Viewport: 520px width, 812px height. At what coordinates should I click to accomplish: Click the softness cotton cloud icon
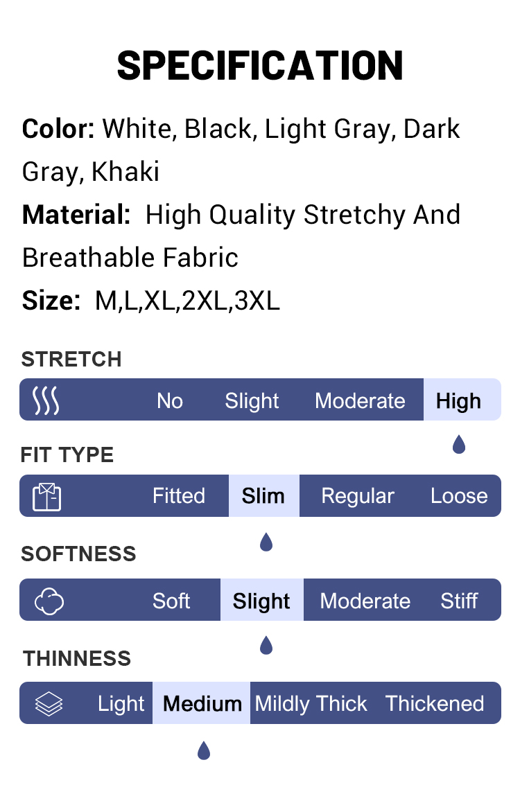point(49,600)
